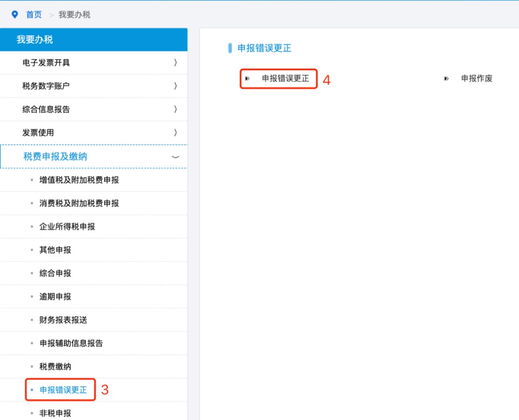
Task: Select the 税务数字账户 menu item
Action: [94, 86]
